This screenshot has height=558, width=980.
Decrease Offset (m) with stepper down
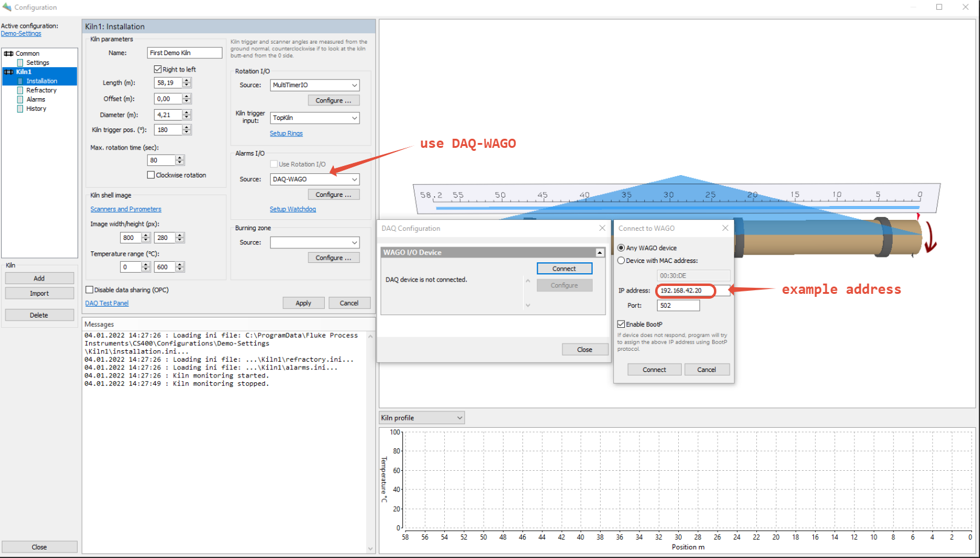tap(187, 101)
